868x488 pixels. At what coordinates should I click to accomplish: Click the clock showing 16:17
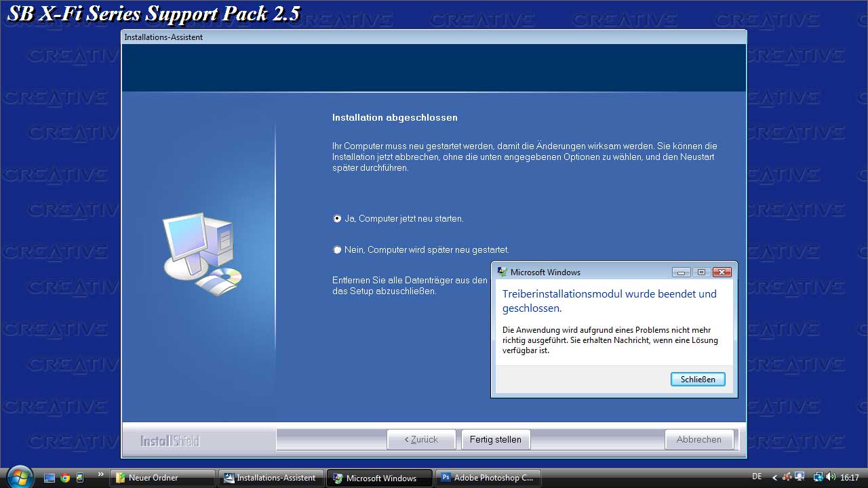point(850,478)
